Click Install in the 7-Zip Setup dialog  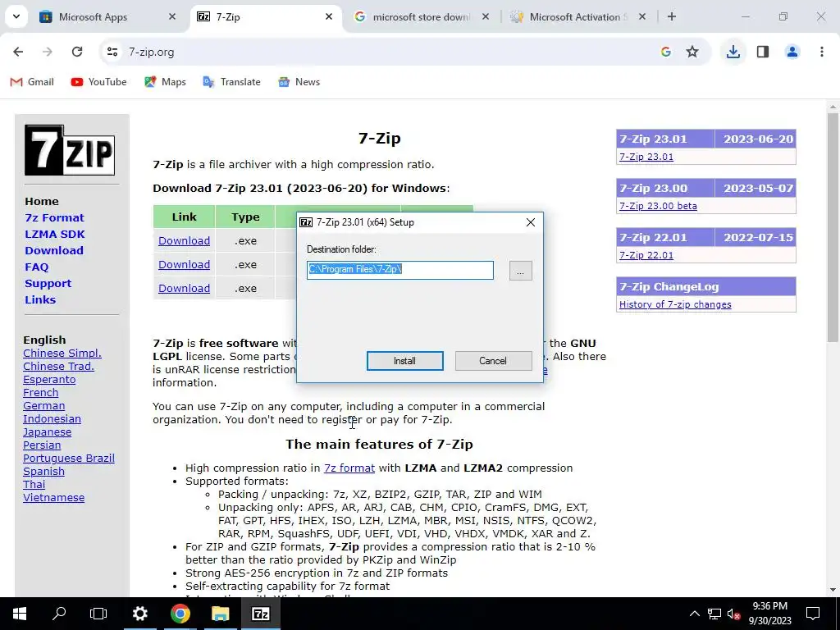point(404,361)
